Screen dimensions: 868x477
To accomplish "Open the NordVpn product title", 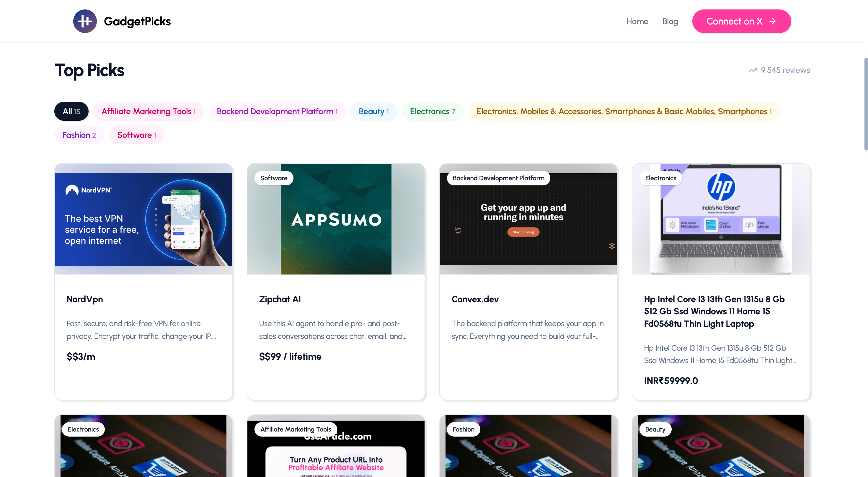I will tap(84, 299).
